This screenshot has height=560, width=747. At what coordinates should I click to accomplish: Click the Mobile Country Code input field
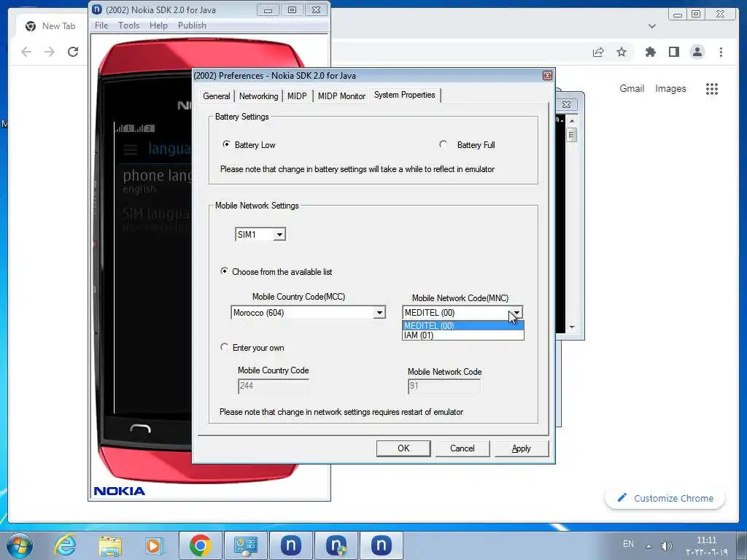[274, 386]
